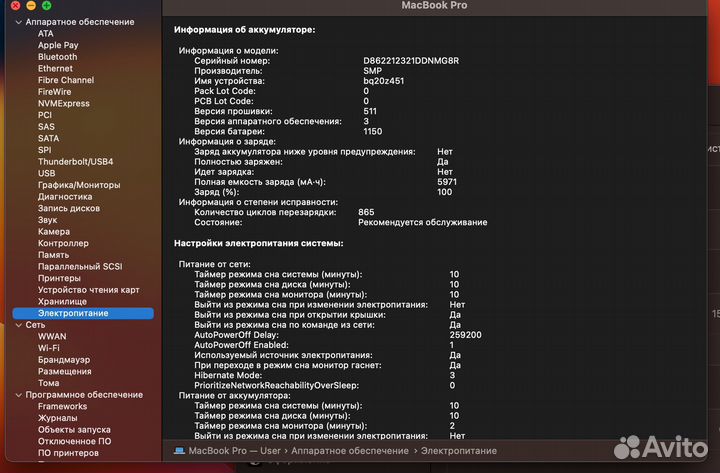Select ПО принтеров entry
Image resolution: width=720 pixels, height=473 pixels.
[68, 453]
